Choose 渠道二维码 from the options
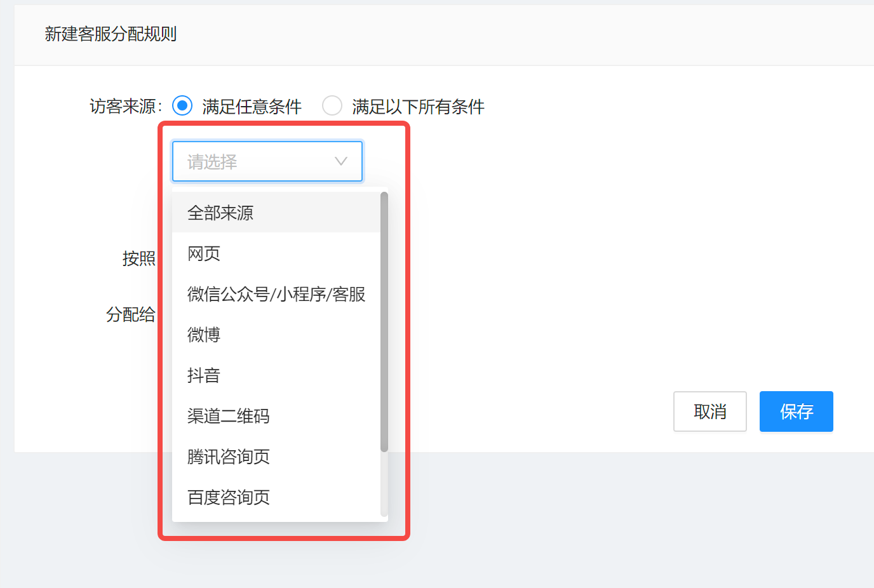This screenshot has height=588, width=874. 227,416
